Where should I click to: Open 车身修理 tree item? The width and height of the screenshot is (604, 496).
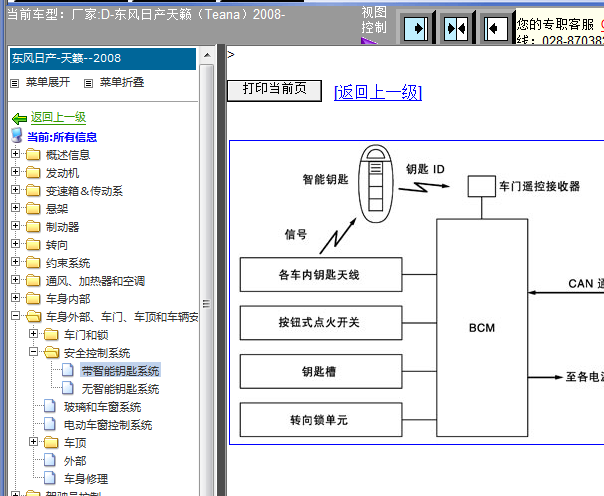(x=86, y=479)
